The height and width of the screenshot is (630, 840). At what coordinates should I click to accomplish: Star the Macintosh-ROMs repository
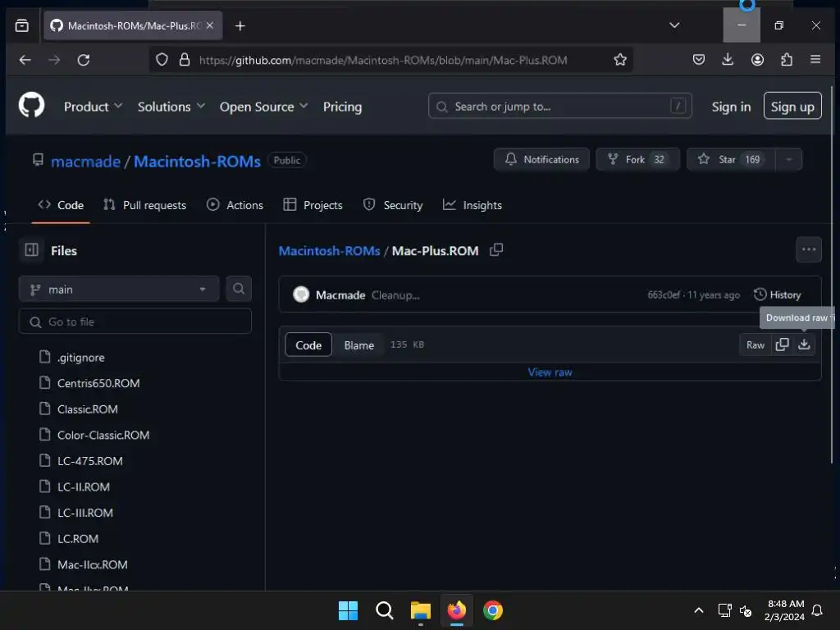pos(731,160)
